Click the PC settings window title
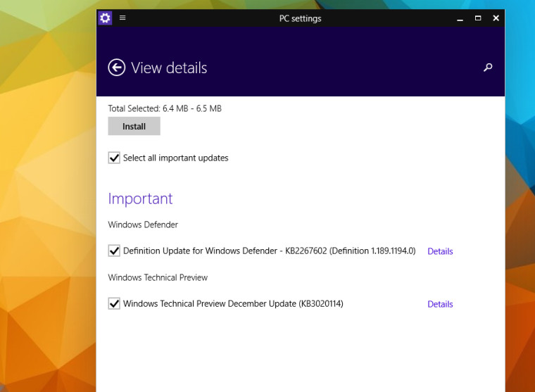Screen dimensions: 535x392 [x=301, y=18]
